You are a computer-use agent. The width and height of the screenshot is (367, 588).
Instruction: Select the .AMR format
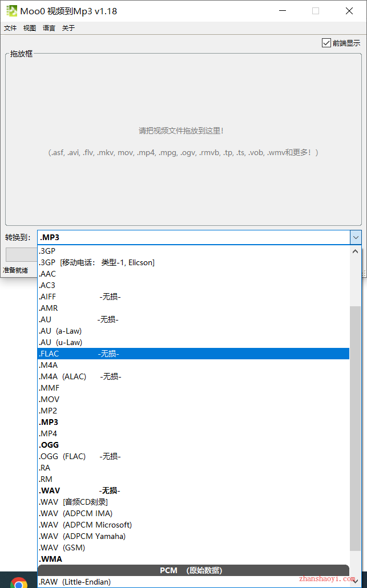tap(193, 308)
